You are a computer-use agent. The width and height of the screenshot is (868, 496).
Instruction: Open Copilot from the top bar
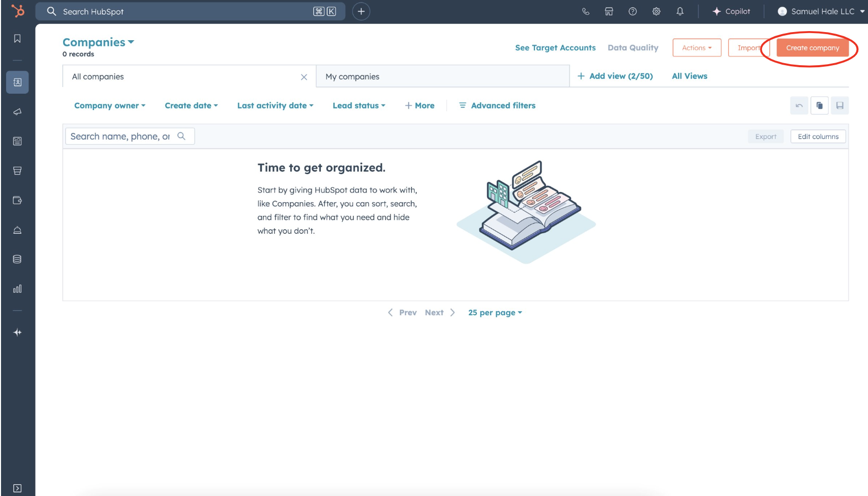[731, 11]
